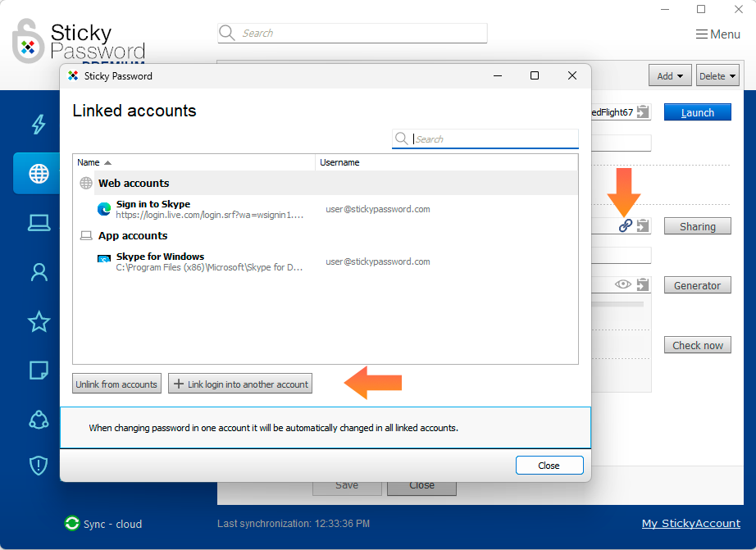
Task: Click the Web accounts globe group icon
Action: (86, 183)
